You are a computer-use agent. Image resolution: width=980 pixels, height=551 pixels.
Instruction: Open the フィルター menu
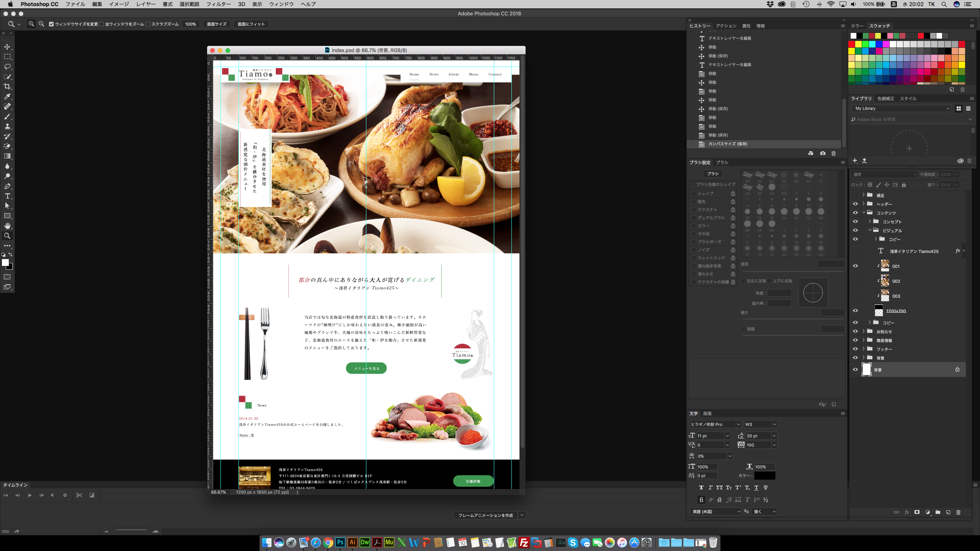click(x=218, y=4)
